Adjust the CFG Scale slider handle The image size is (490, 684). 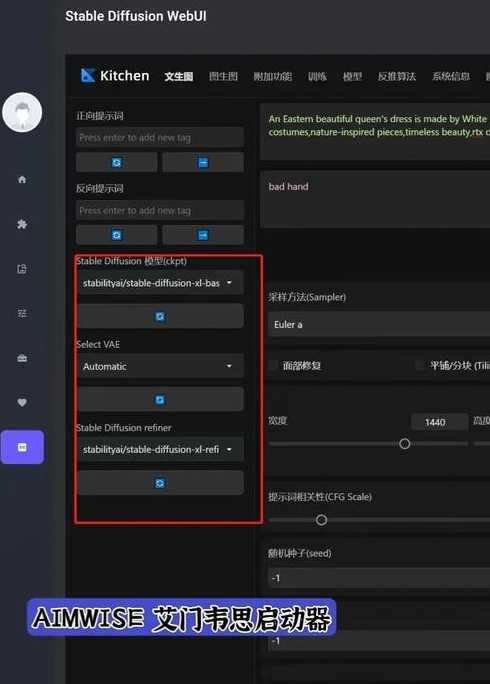(321, 520)
